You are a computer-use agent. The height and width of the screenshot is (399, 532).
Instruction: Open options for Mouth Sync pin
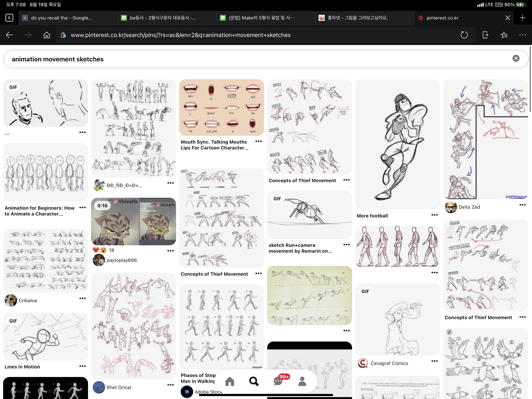tap(258, 141)
